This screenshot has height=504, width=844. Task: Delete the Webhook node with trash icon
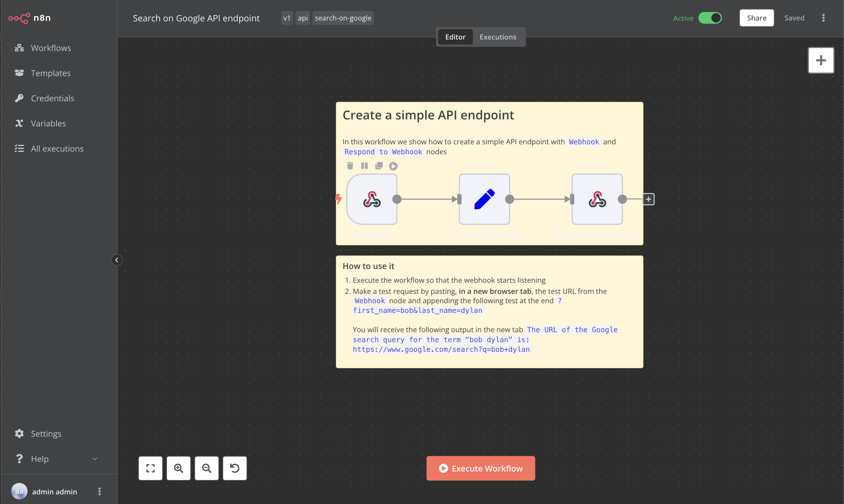click(350, 166)
